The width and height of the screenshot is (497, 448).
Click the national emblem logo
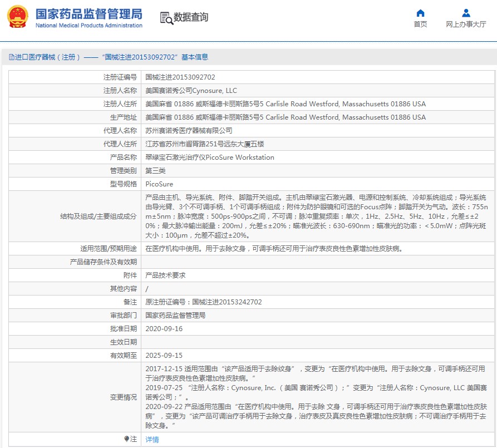click(x=17, y=17)
